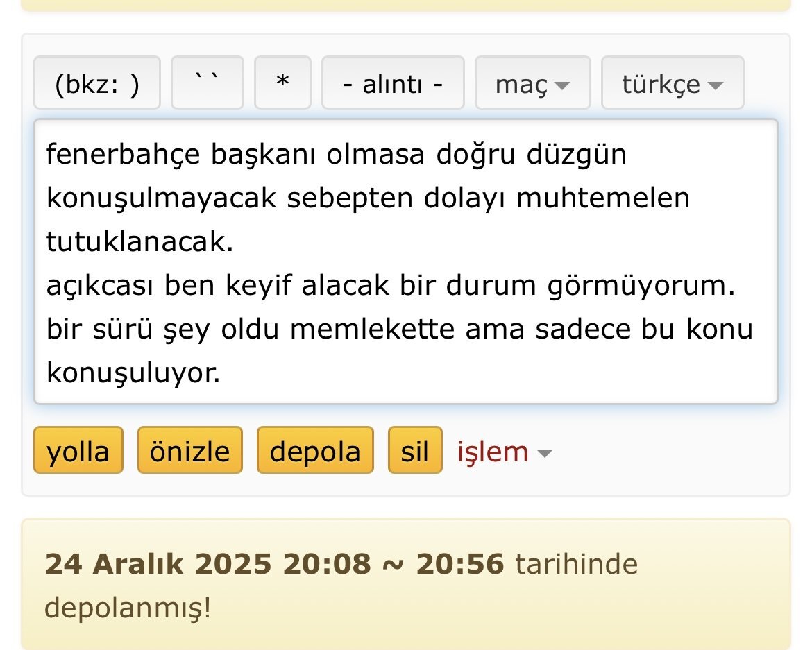Place cursor on the word tutuklanacak
Image resolution: width=812 pixels, height=650 pixels.
[139, 242]
